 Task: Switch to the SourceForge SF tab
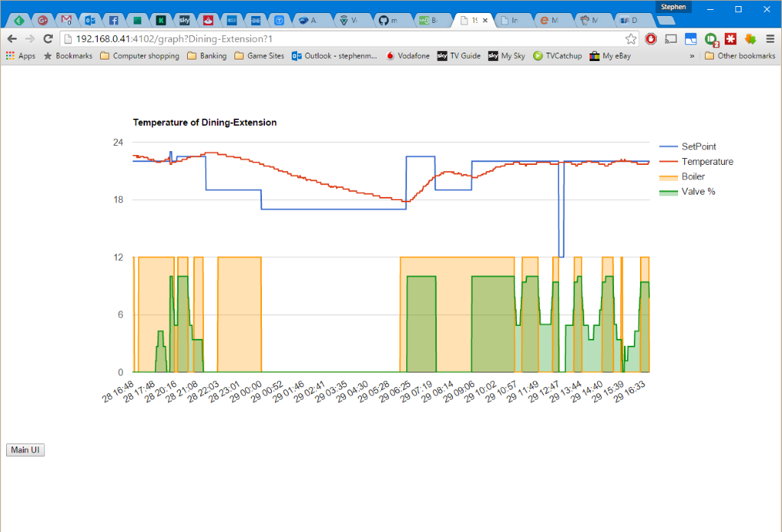(x=629, y=21)
